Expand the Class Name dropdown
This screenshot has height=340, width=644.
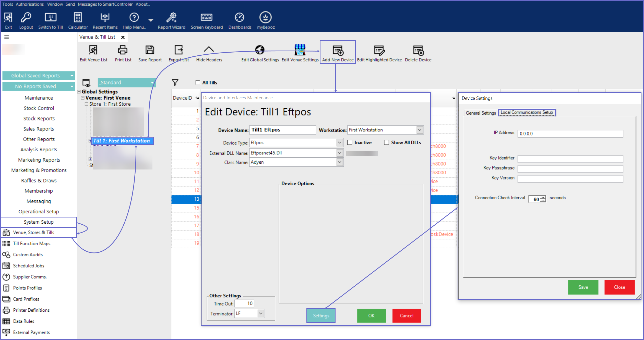(339, 162)
